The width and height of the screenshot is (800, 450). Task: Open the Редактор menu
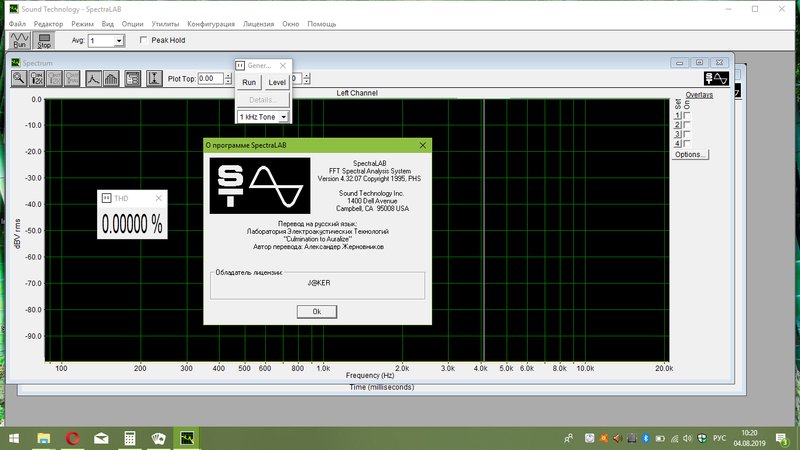click(48, 24)
